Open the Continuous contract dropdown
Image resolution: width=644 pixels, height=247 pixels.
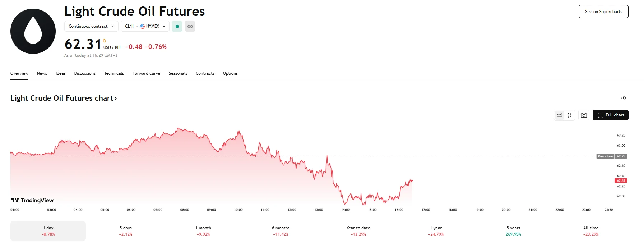click(91, 26)
